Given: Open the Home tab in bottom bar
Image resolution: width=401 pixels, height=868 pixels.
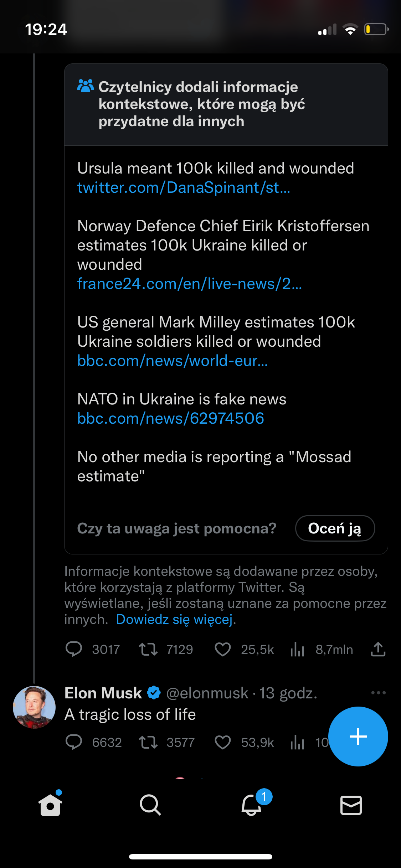Looking at the screenshot, I should click(50, 805).
